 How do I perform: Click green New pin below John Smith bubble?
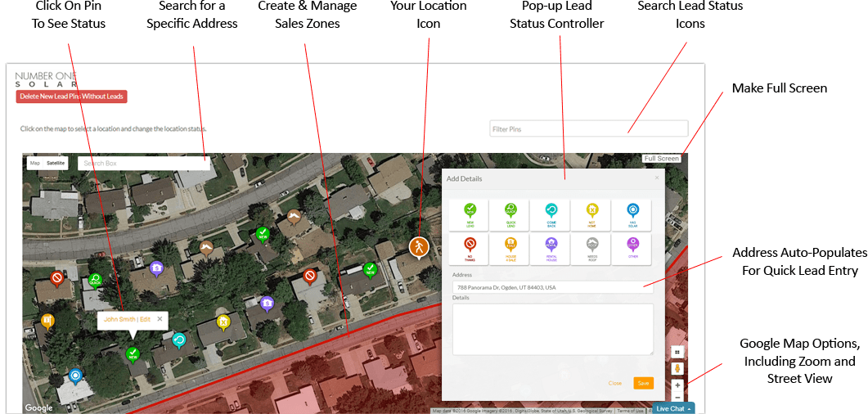click(x=132, y=354)
